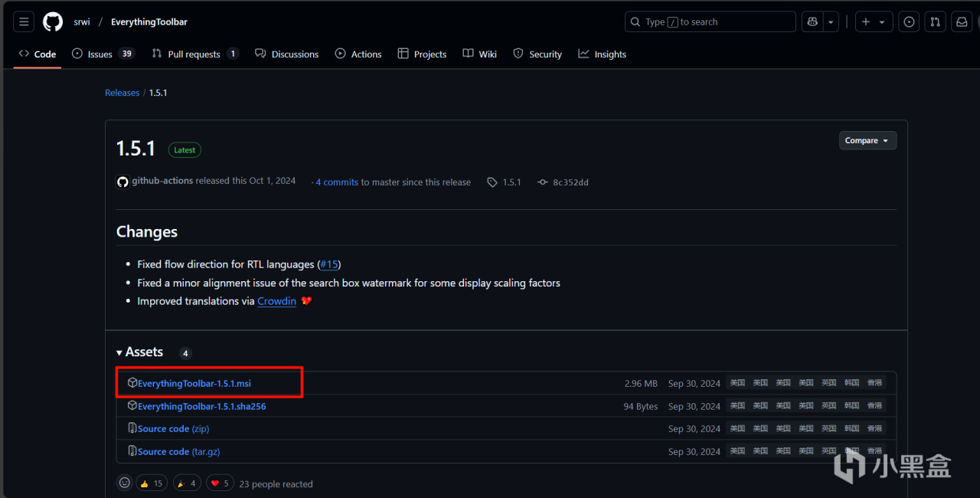
Task: Click the Assets count badge 4
Action: pos(185,353)
